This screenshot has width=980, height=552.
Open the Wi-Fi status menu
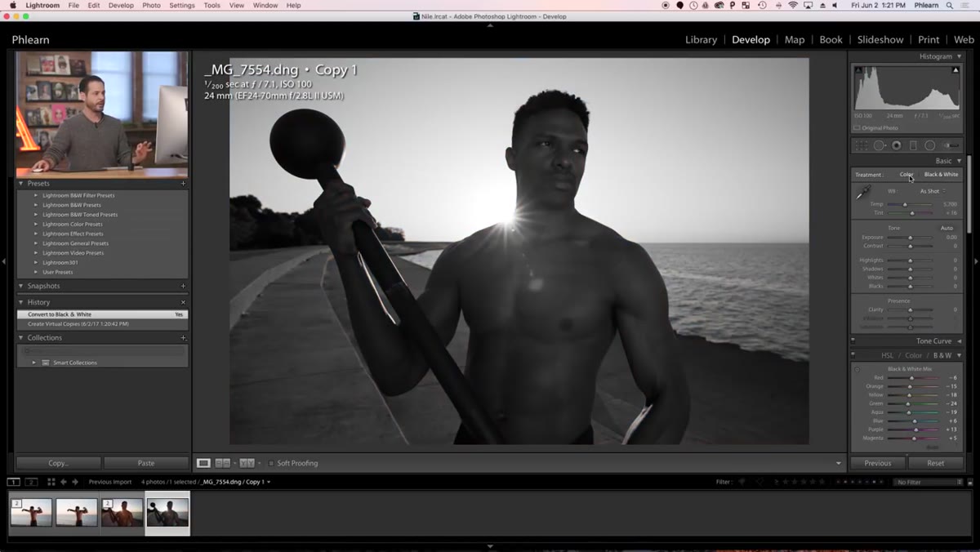[x=792, y=5]
